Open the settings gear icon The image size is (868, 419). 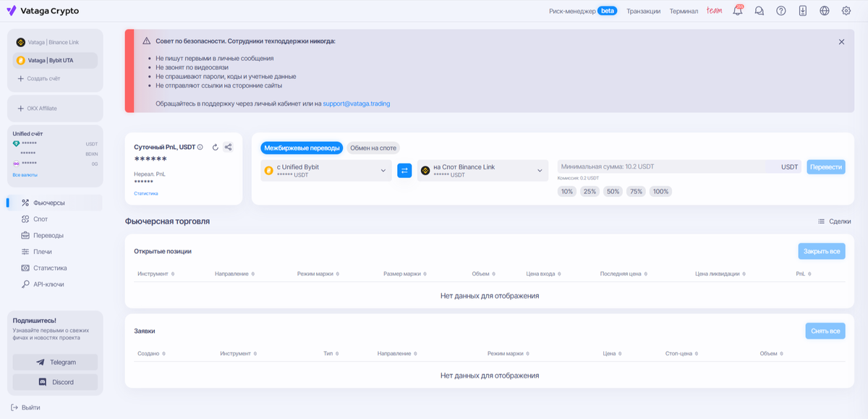click(x=846, y=11)
